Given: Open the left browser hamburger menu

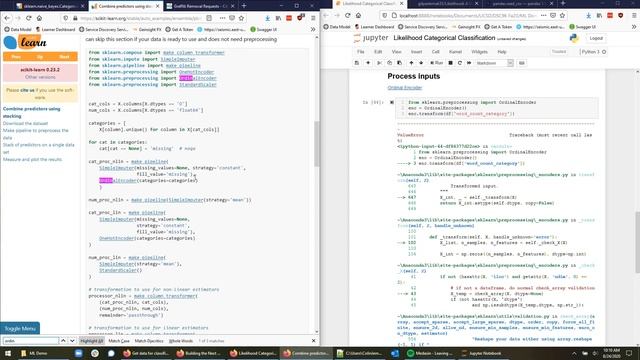Looking at the screenshot, I should 313,18.
